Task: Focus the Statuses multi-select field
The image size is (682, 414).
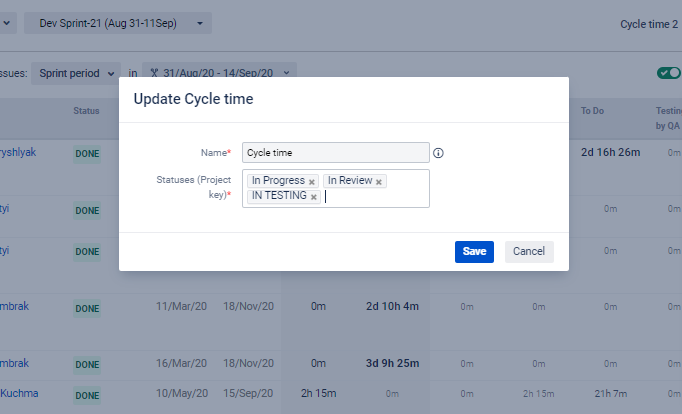Action: (x=335, y=188)
